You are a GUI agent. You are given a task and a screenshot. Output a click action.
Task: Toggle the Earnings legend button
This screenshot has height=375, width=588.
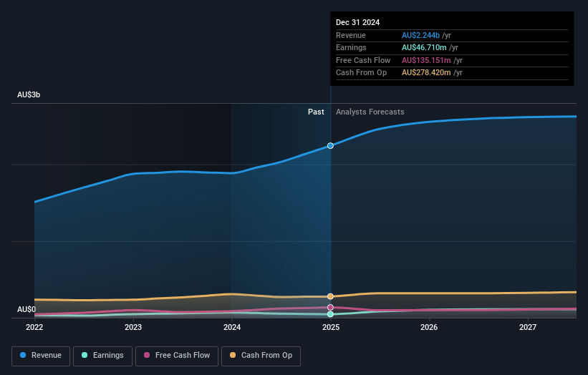point(102,356)
